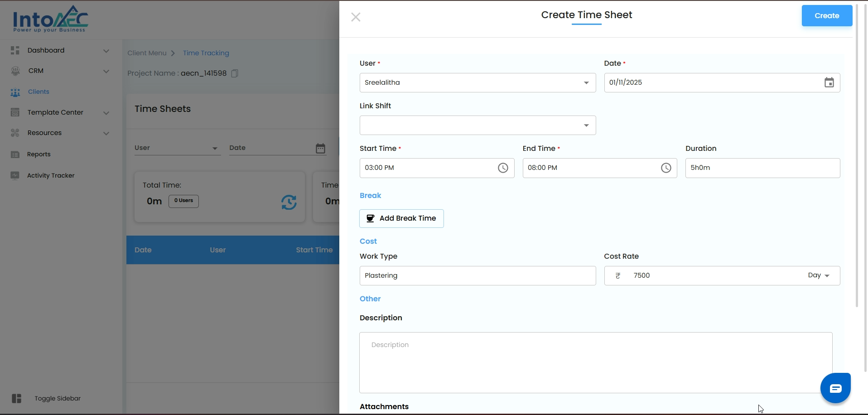Open the Link Shift dropdown
This screenshot has height=415, width=868.
click(x=586, y=125)
